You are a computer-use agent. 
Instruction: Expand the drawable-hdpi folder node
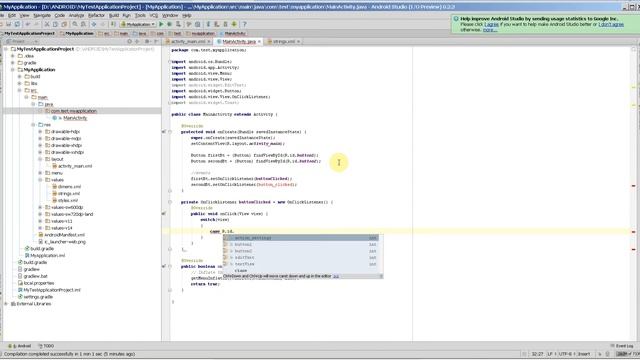40,131
